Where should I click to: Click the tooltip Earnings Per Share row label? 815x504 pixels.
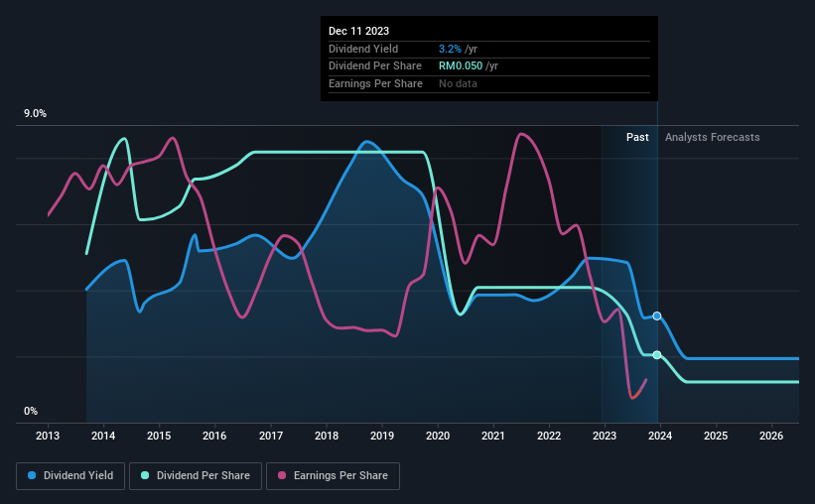pos(375,83)
